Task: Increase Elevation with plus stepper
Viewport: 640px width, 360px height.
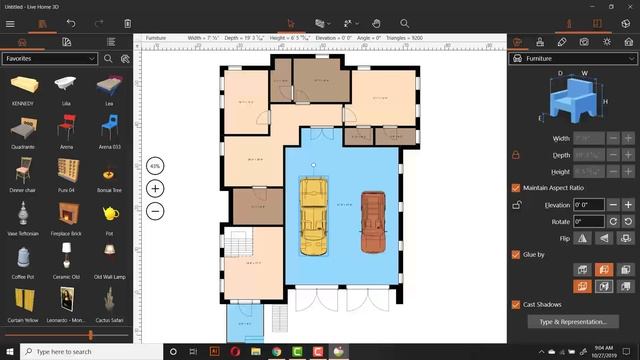Action: [x=628, y=205]
